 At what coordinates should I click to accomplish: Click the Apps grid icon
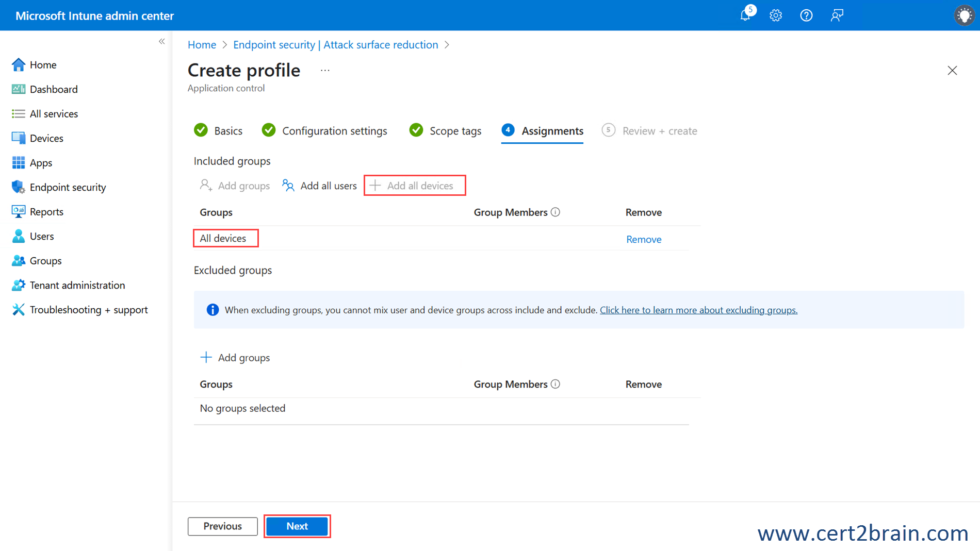coord(19,163)
